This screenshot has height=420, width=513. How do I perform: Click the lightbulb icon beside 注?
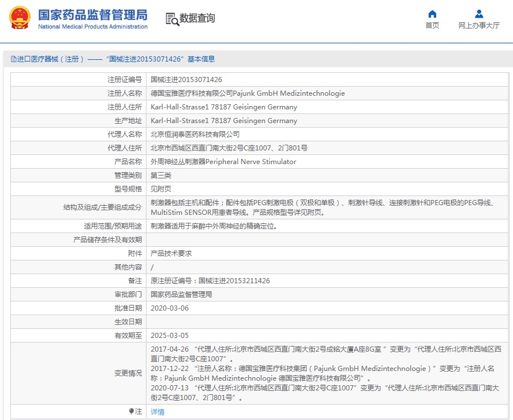click(131, 411)
